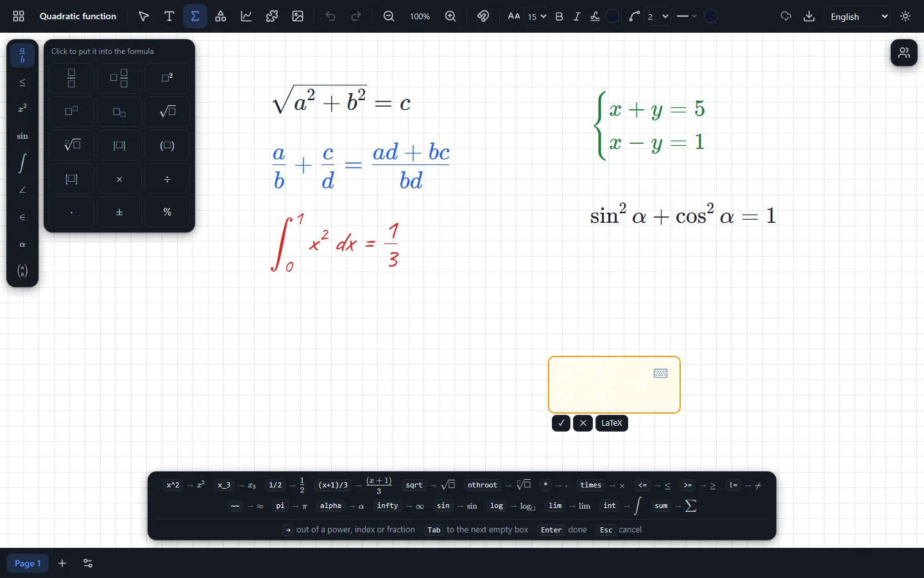Open the shapes tool
Viewport: 924px width, 578px height.
pos(221,16)
